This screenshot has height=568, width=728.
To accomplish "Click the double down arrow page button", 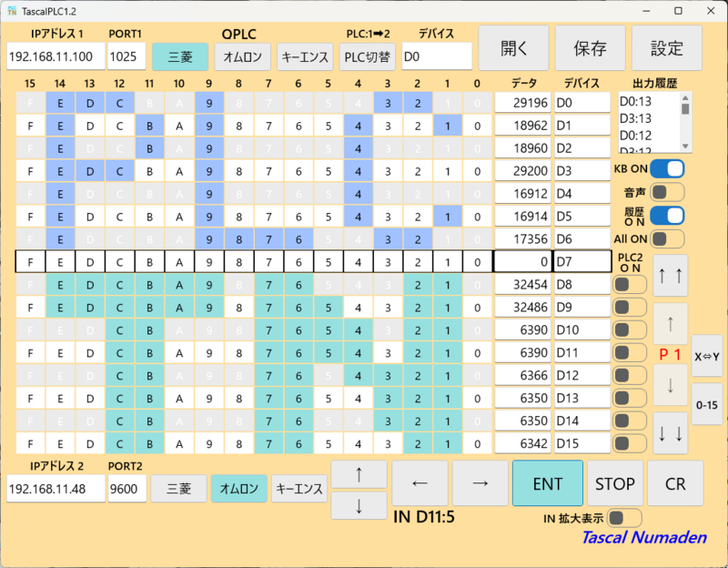I will [x=670, y=433].
